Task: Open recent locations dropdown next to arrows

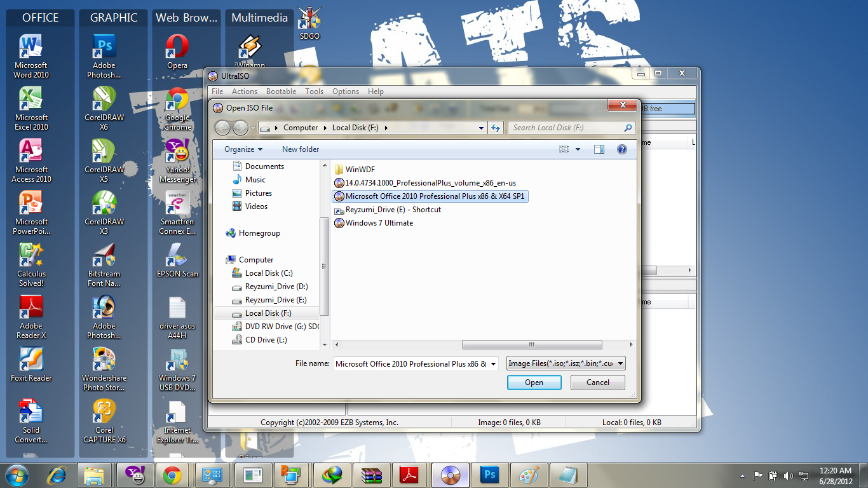Action: click(254, 128)
